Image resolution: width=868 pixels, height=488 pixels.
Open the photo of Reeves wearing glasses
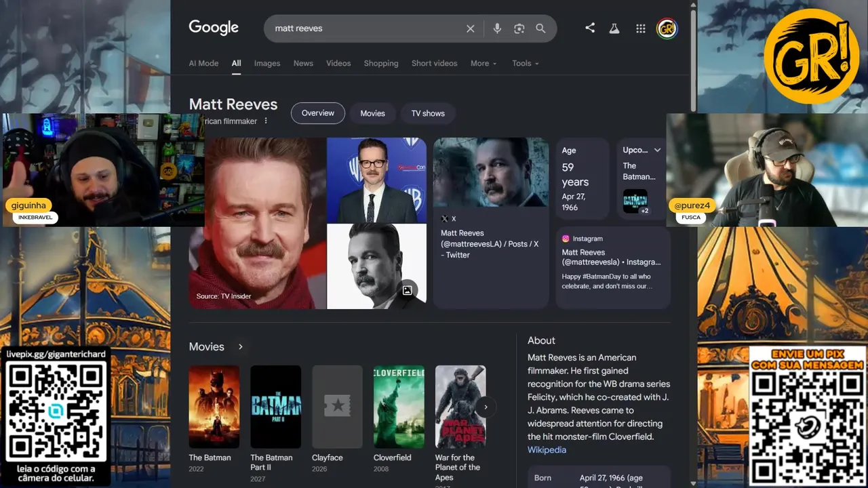tap(376, 180)
